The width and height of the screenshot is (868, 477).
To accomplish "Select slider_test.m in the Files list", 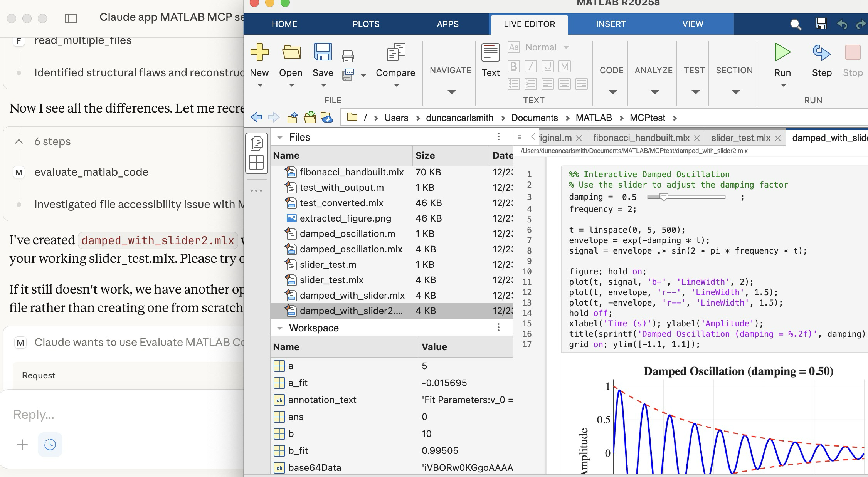I will click(328, 265).
